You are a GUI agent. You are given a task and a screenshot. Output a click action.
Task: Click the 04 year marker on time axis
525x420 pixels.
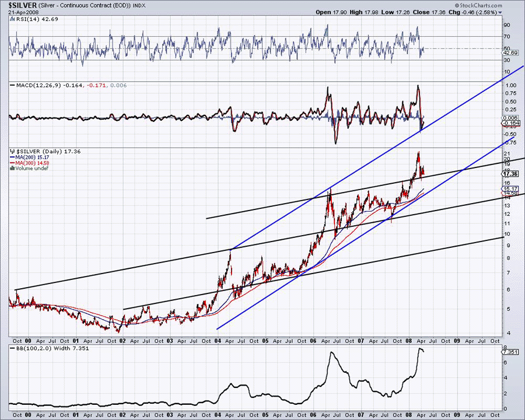pyautogui.click(x=218, y=340)
